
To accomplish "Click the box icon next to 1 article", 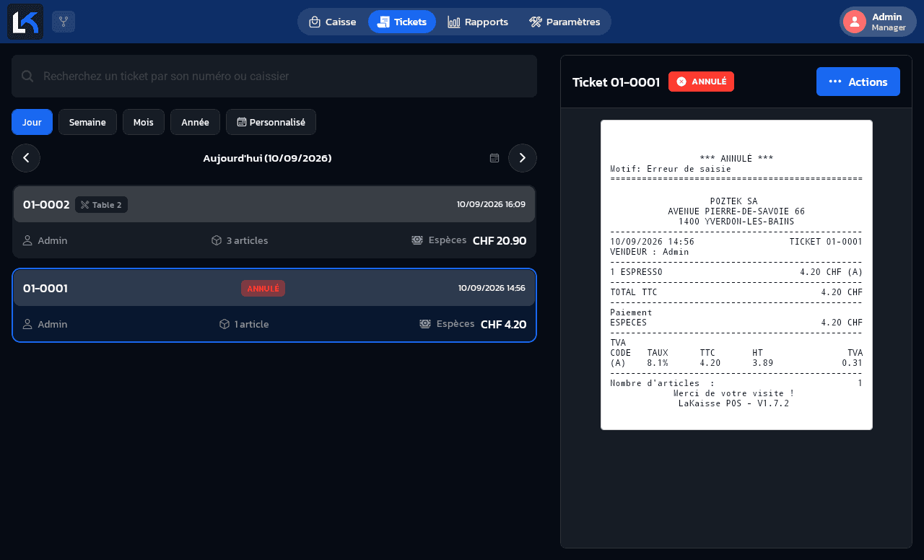I will click(225, 324).
